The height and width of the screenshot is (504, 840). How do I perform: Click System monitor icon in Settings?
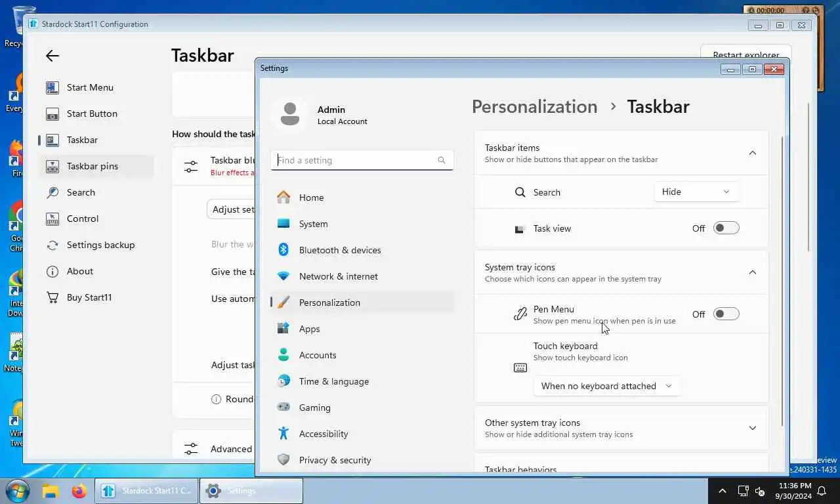tap(283, 223)
